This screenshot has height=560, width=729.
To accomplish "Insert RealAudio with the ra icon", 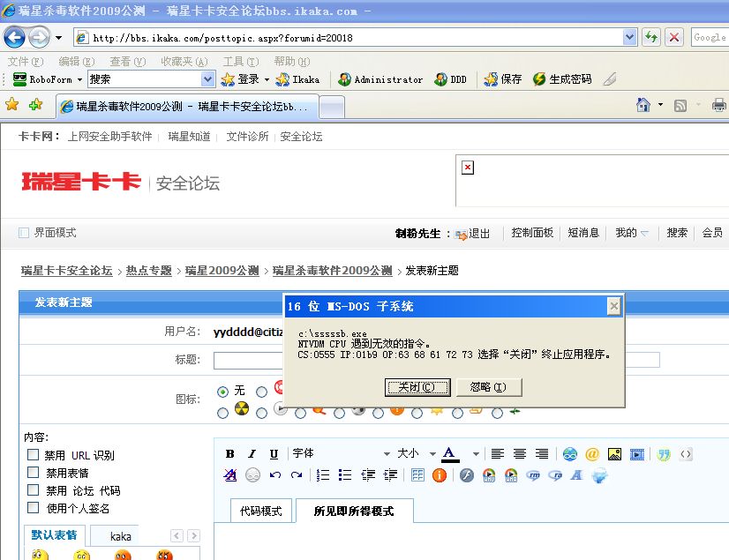I will [x=556, y=475].
